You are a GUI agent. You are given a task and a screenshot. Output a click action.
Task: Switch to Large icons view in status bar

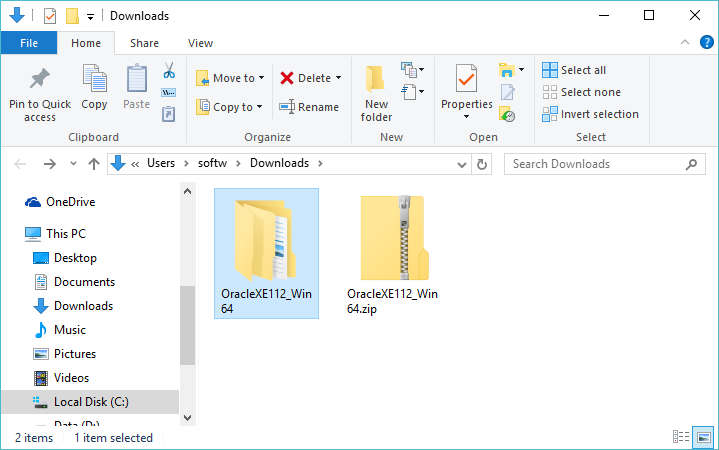click(703, 437)
